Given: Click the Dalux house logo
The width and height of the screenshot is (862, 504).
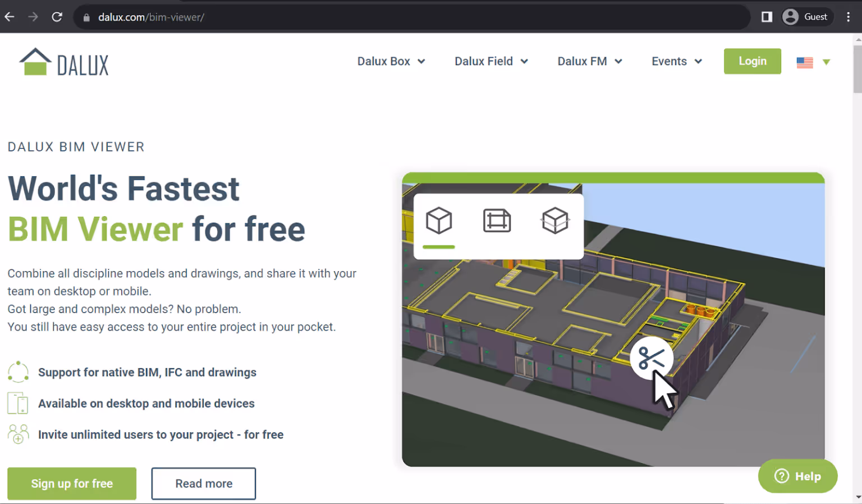Looking at the screenshot, I should pyautogui.click(x=35, y=61).
